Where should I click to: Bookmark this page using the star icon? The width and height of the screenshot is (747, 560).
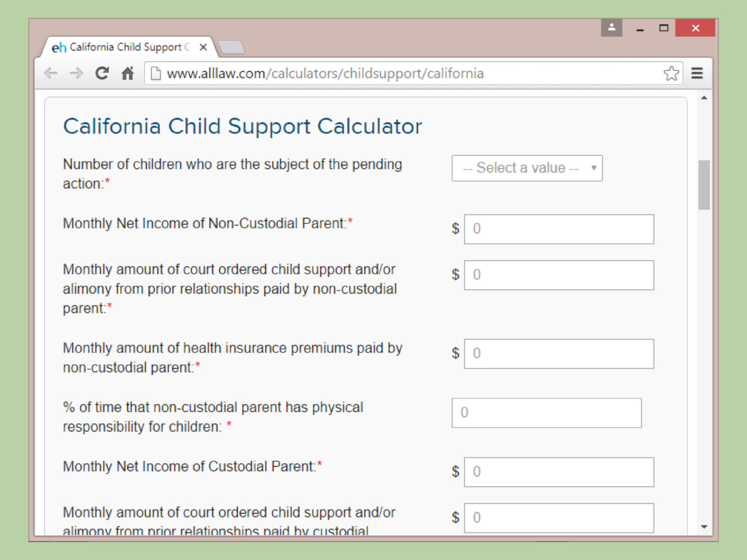pyautogui.click(x=671, y=73)
